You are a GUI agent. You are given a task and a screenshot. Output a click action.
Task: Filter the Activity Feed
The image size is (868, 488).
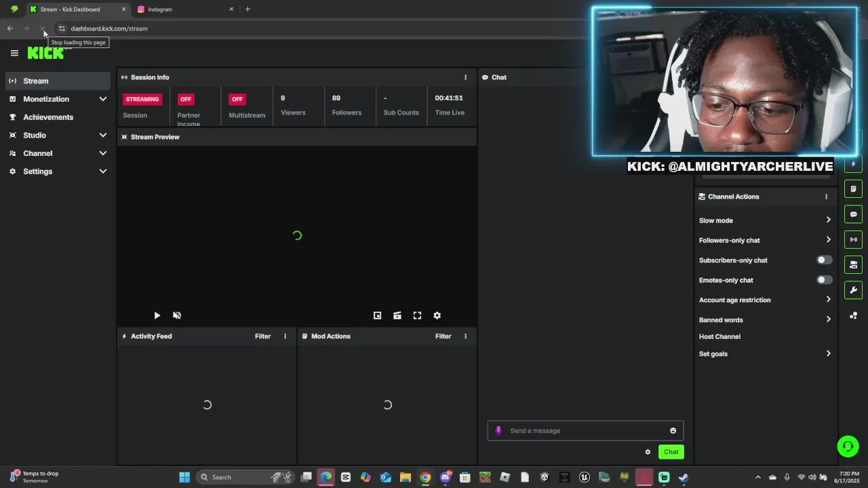click(x=262, y=336)
